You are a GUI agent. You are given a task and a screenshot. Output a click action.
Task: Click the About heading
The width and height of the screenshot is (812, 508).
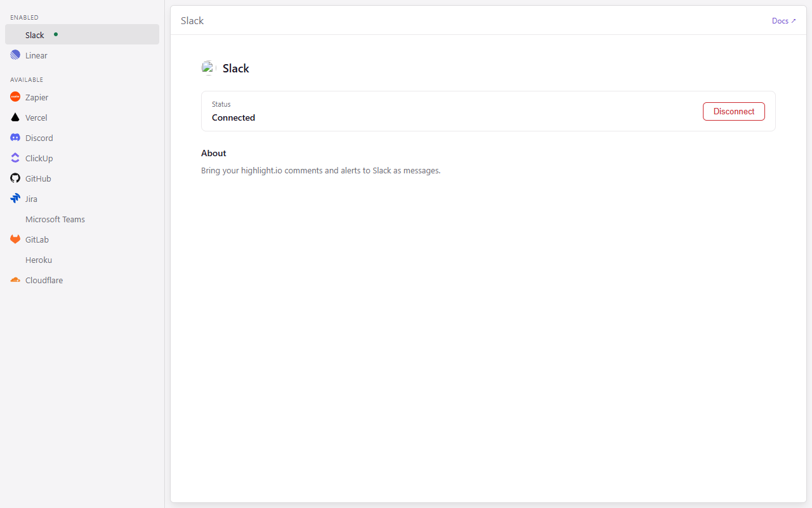(x=214, y=153)
